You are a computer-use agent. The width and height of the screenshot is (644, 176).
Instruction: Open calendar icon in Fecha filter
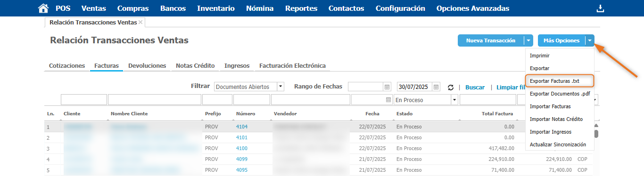388,100
